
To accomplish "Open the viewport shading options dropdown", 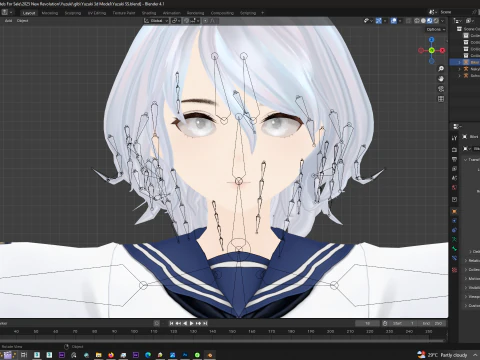I will tap(442, 21).
